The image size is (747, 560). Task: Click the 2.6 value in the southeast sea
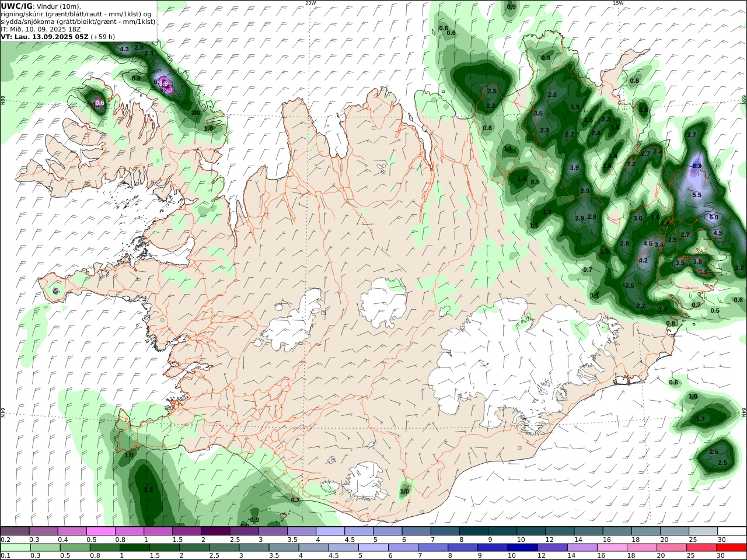714,452
